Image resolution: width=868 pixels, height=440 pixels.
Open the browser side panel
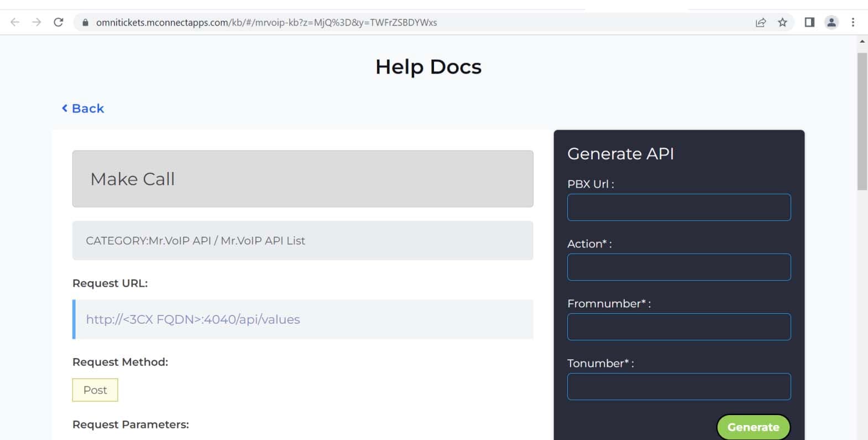pyautogui.click(x=809, y=22)
